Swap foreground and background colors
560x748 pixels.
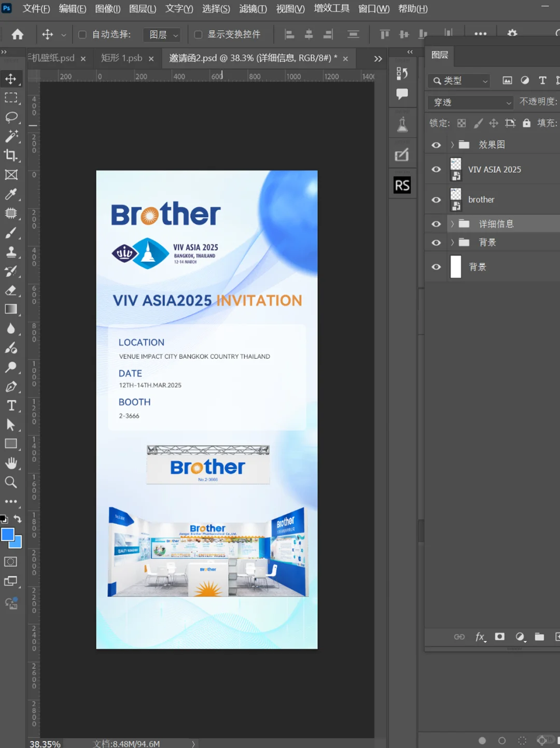[18, 519]
